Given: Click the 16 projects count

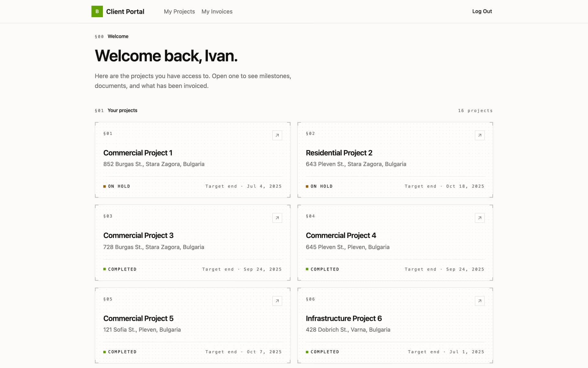Looking at the screenshot, I should click(x=475, y=111).
